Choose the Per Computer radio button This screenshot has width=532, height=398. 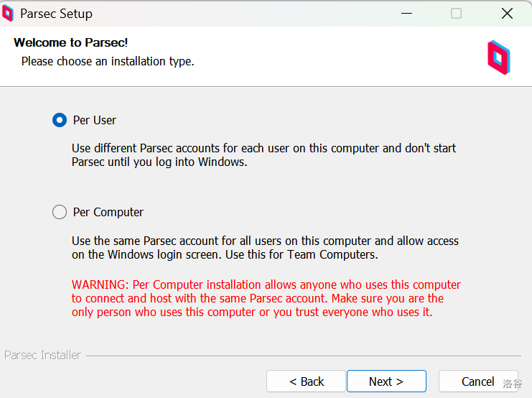(x=60, y=212)
